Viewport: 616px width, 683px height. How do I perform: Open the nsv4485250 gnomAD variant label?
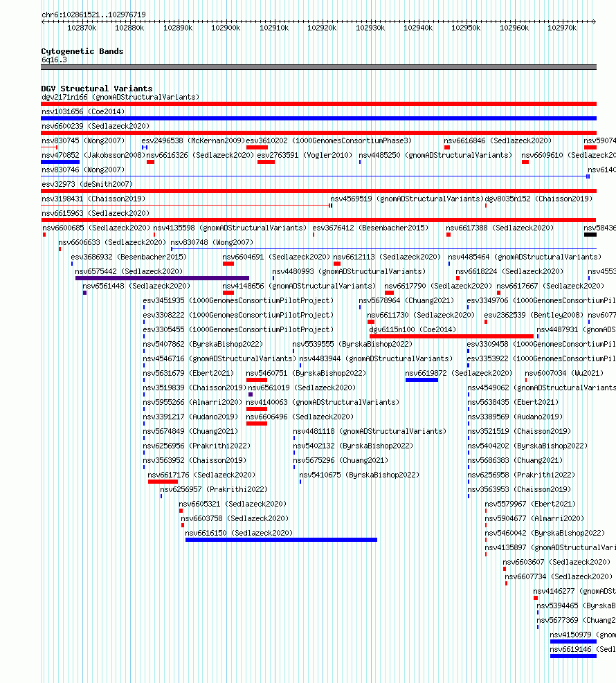[435, 155]
